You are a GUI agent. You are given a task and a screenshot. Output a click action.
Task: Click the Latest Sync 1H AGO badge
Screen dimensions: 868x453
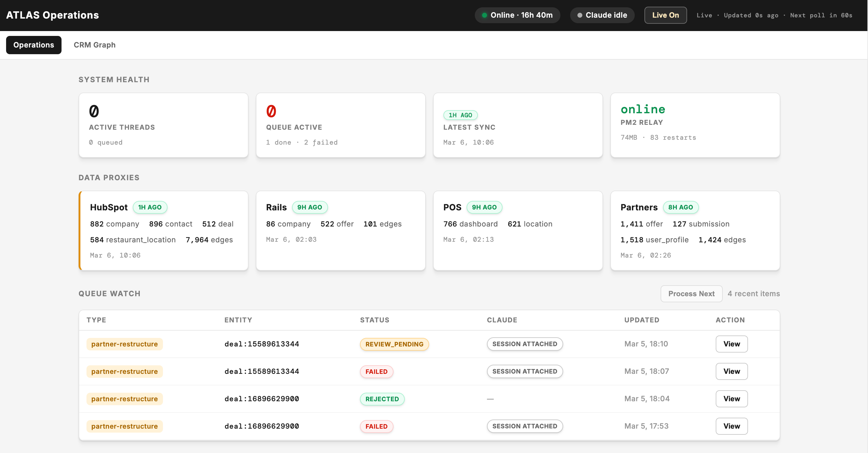460,115
